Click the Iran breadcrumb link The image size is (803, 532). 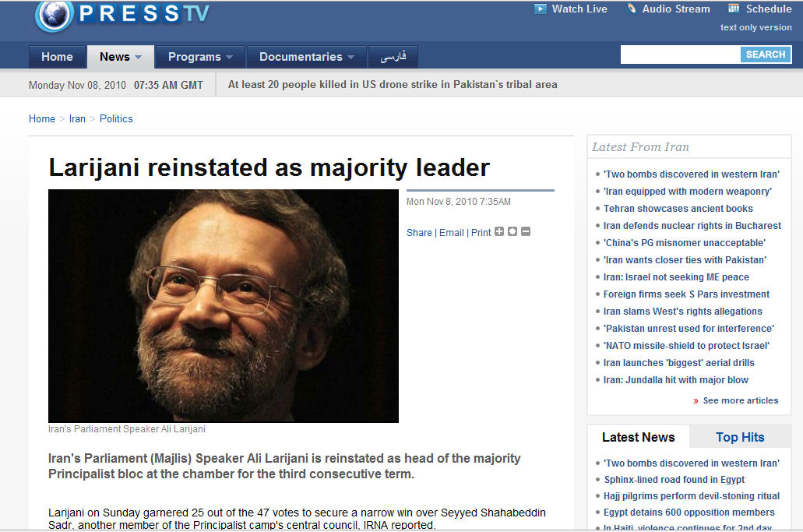[x=77, y=119]
